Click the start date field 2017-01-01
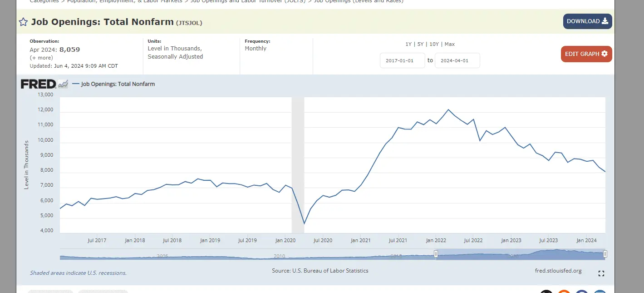 [x=402, y=60]
